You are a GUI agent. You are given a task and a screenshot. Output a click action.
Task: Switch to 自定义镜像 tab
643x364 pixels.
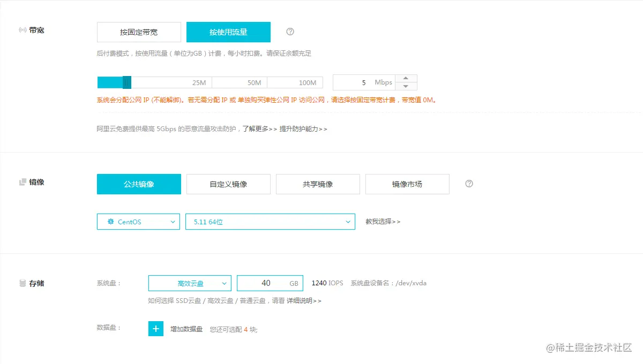[228, 184]
